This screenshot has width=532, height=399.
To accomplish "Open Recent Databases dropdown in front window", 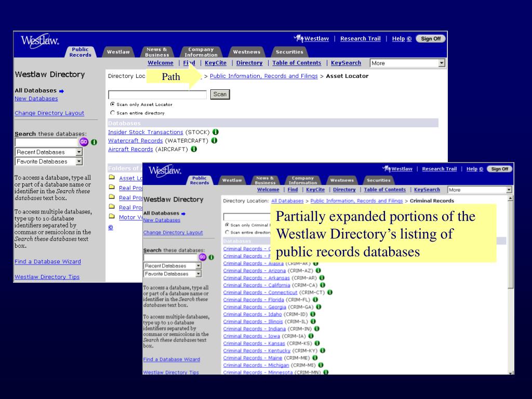I will click(x=198, y=265).
